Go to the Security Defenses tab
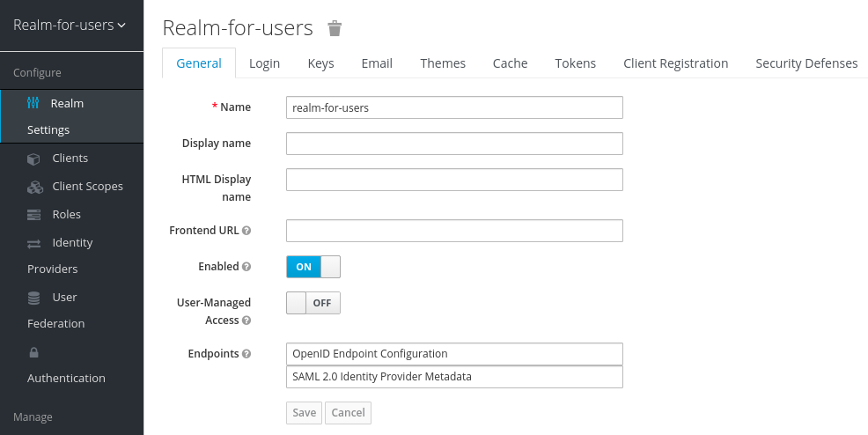This screenshot has width=868, height=435. click(805, 63)
